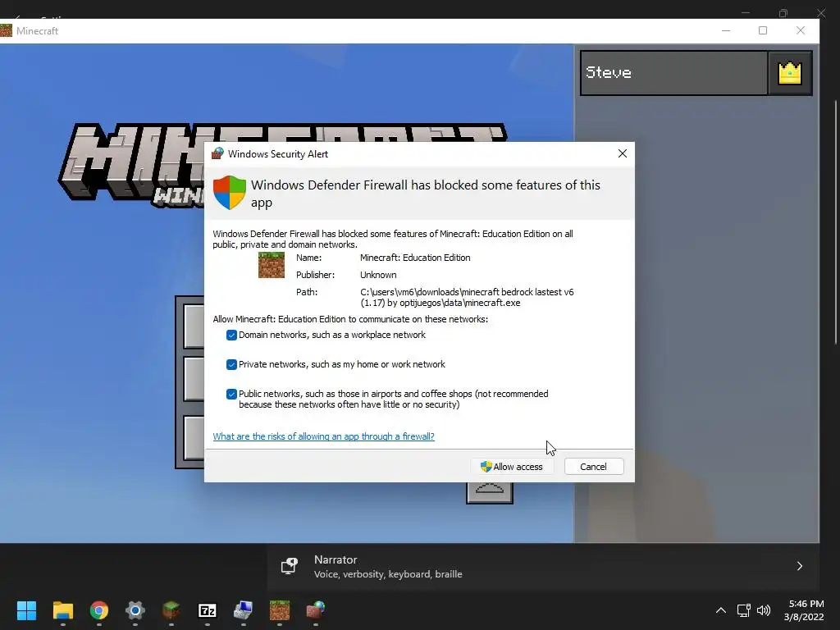Open the Windows Start menu
This screenshot has width=840, height=630.
pyautogui.click(x=26, y=610)
